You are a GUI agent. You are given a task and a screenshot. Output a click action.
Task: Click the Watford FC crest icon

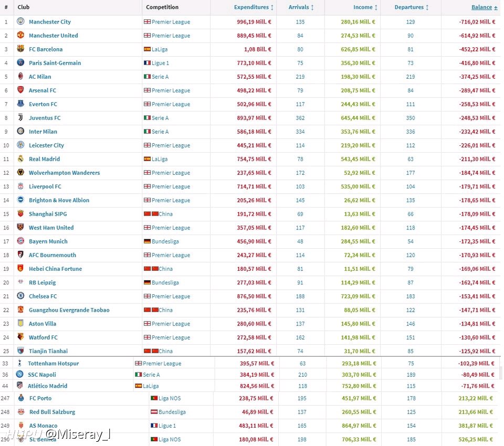(20, 337)
